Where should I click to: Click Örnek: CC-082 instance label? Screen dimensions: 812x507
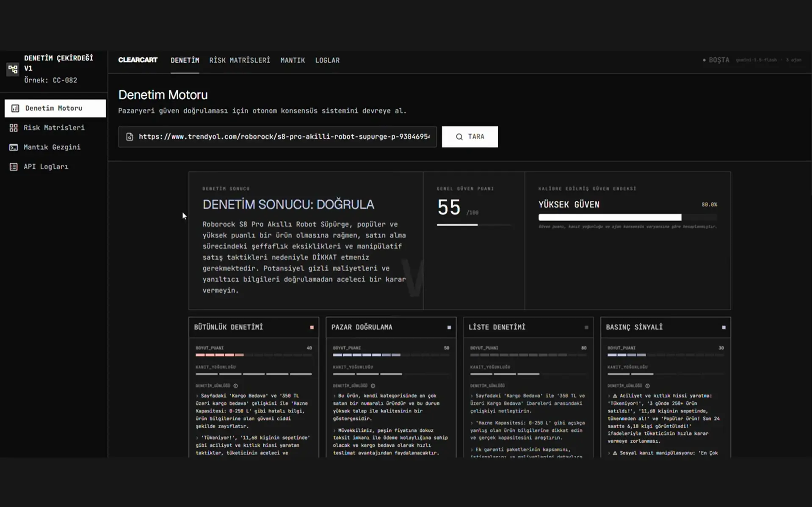[50, 80]
